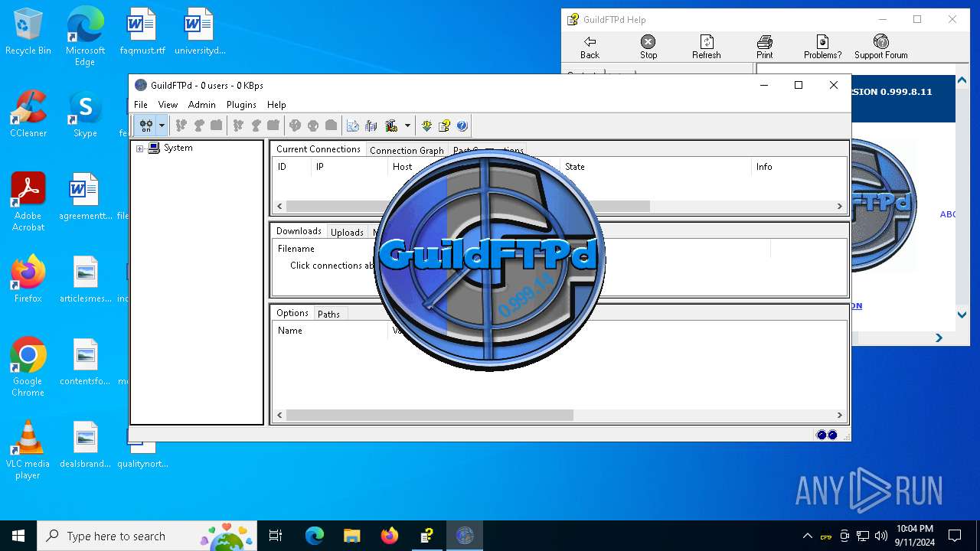
Task: Open the File menu
Action: [141, 105]
